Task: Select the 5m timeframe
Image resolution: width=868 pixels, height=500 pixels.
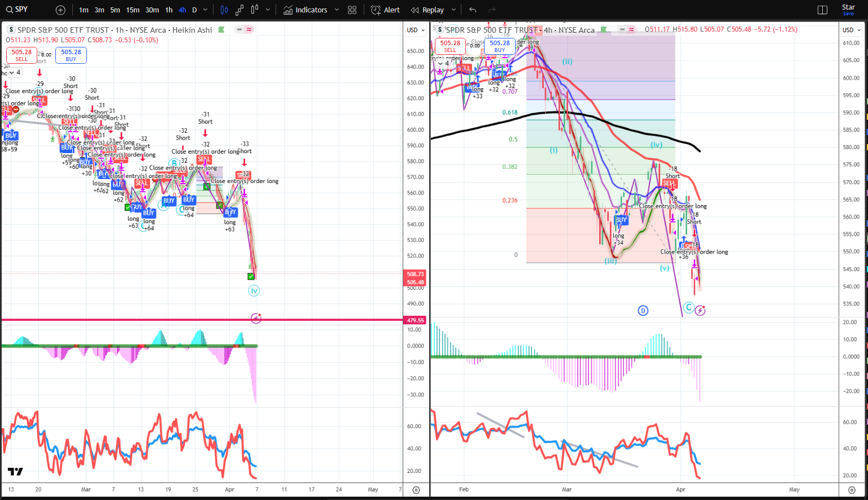Action: click(x=115, y=10)
